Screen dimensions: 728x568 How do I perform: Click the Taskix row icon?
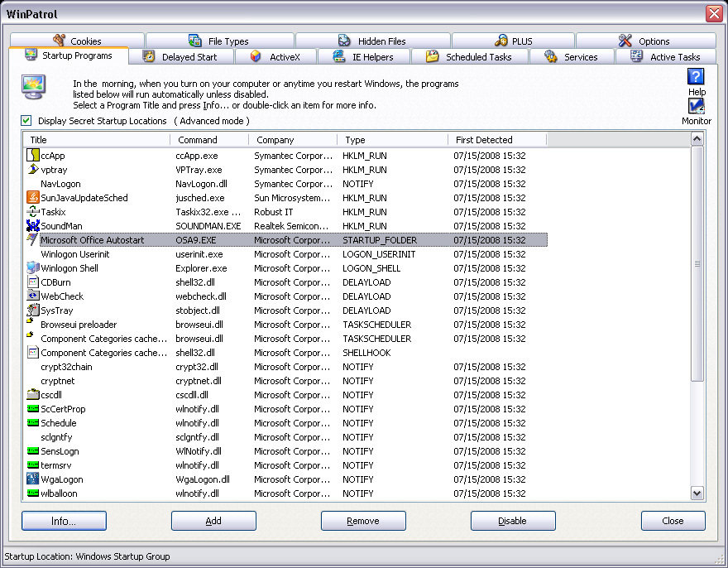[32, 211]
